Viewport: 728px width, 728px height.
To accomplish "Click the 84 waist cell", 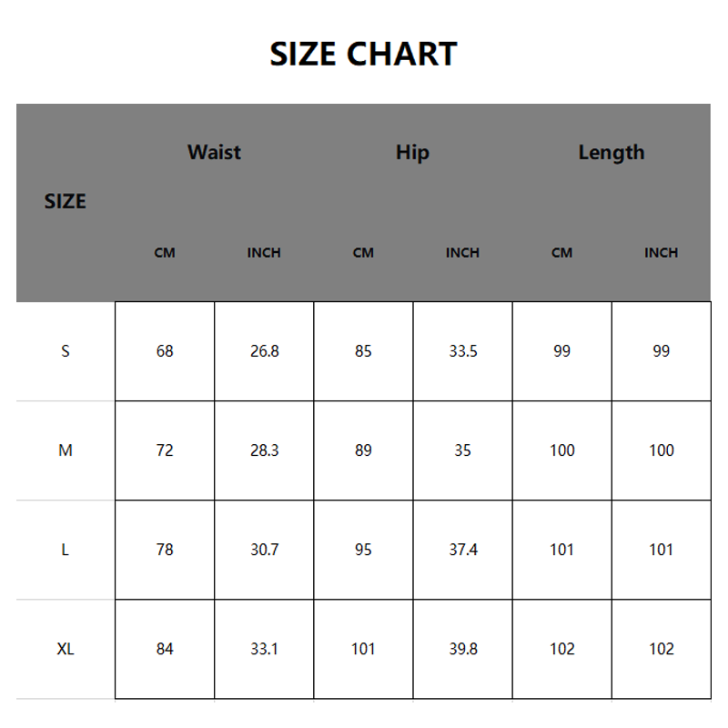I will [x=165, y=649].
